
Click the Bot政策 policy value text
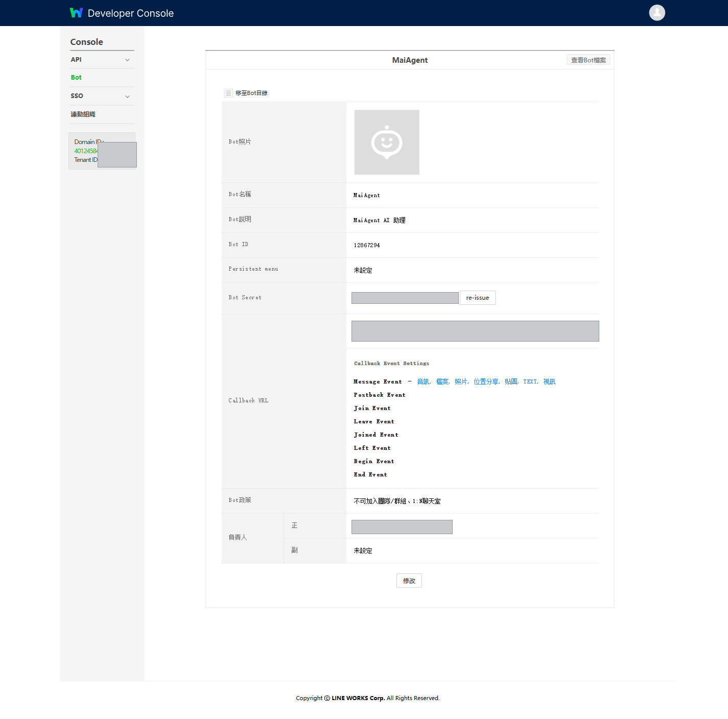397,501
